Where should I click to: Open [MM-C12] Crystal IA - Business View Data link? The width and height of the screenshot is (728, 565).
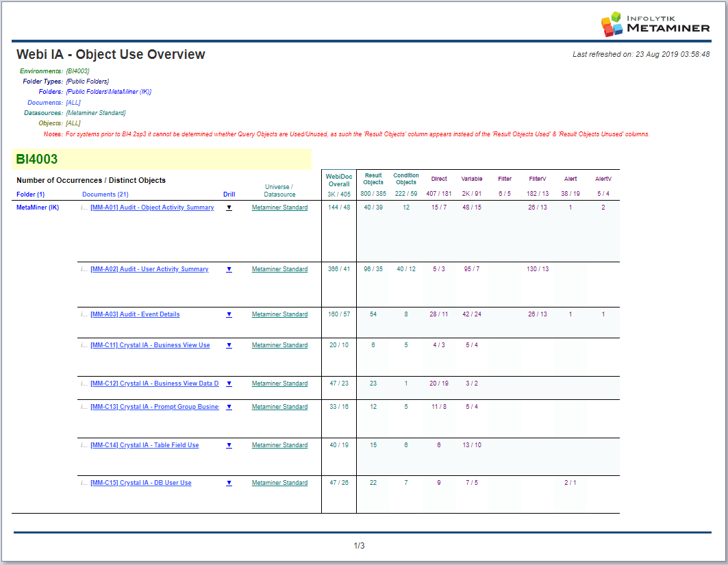tap(155, 384)
